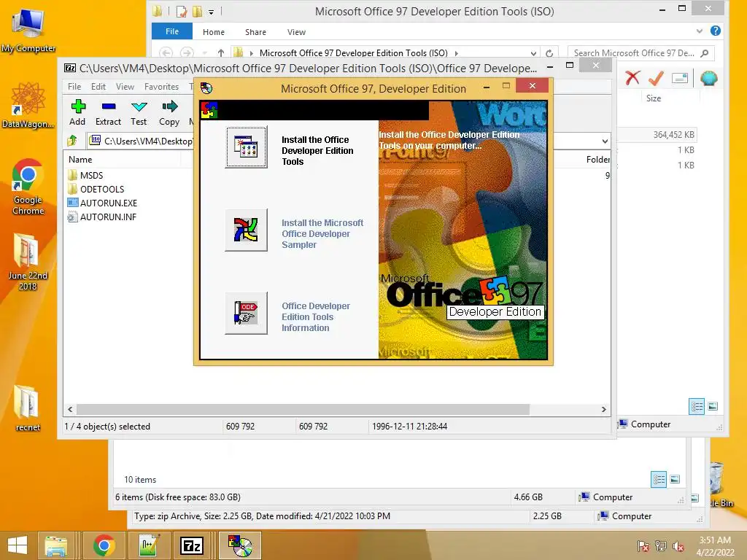Open DataWagon desktop shortcut
Viewport: 747px width, 560px height.
tap(28, 106)
